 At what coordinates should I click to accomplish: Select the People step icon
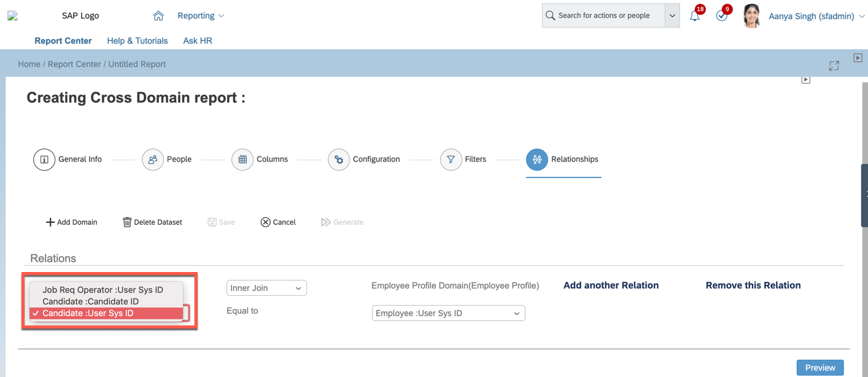click(153, 160)
